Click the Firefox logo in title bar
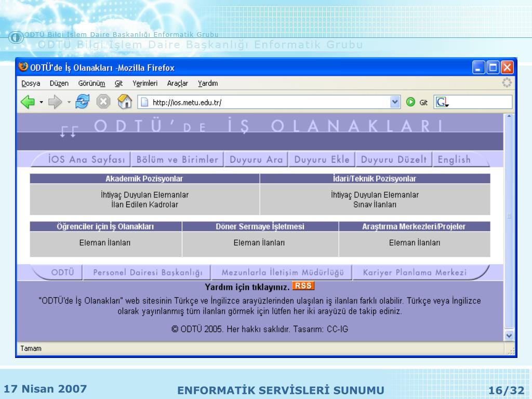The width and height of the screenshot is (532, 399). tap(23, 66)
